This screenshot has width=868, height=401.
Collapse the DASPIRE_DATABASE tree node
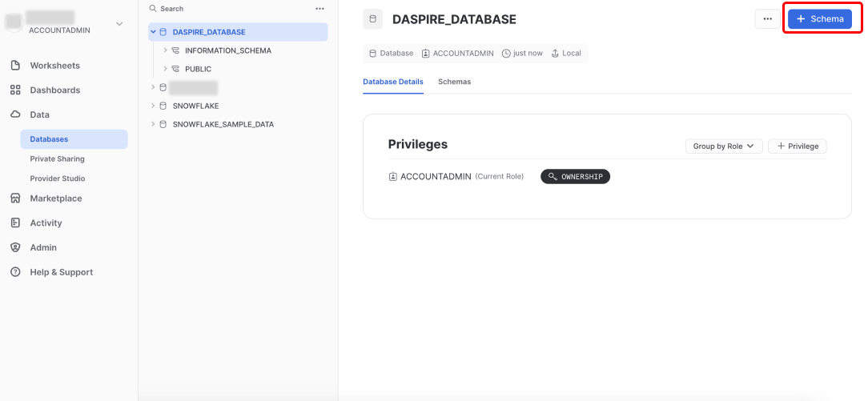coord(153,32)
